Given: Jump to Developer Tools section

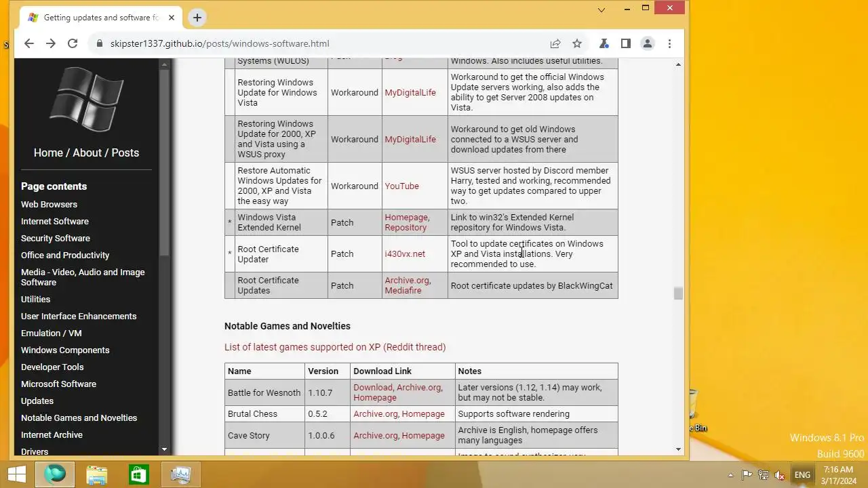Looking at the screenshot, I should click(x=52, y=367).
